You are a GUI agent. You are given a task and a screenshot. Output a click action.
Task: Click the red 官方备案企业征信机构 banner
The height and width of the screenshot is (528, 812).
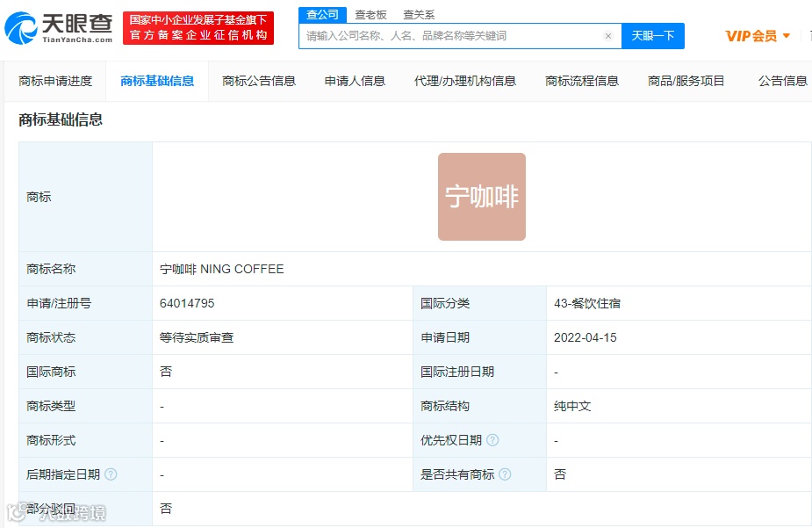pos(198,28)
